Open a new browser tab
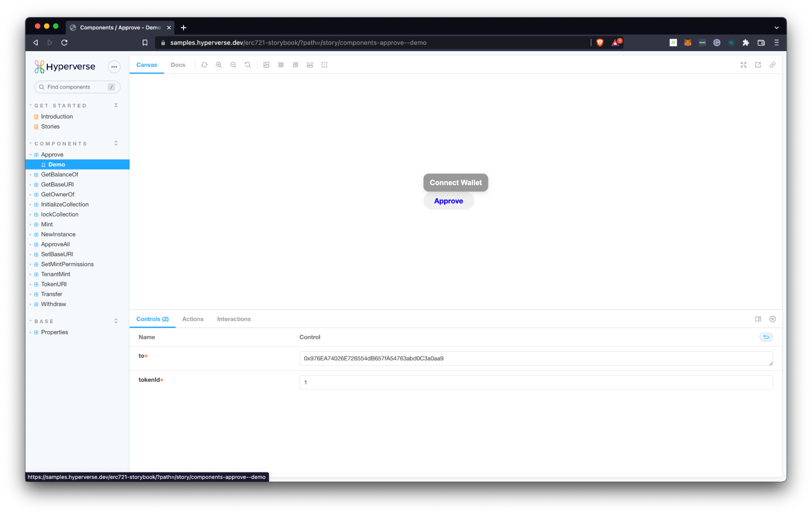Image resolution: width=812 pixels, height=515 pixels. coord(184,28)
